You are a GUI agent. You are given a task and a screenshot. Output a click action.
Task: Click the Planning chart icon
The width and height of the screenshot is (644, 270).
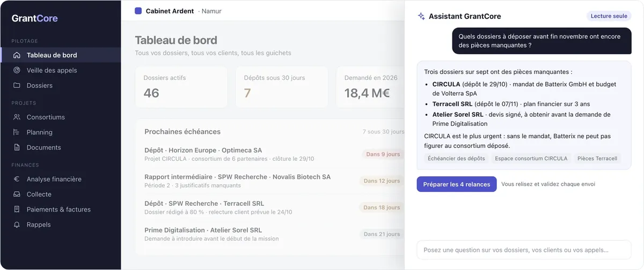point(17,132)
